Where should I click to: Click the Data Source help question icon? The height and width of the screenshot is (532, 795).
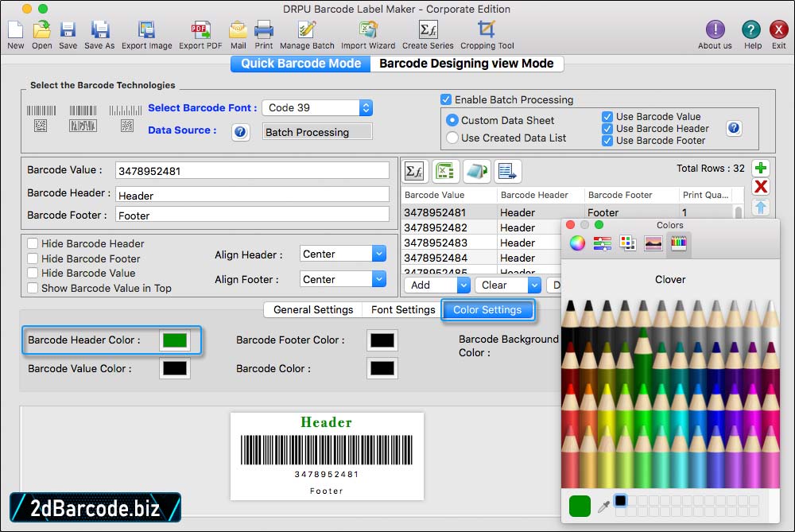click(240, 132)
